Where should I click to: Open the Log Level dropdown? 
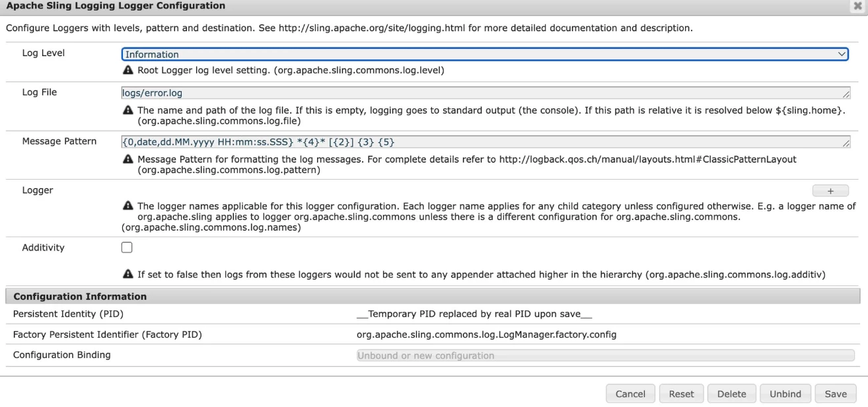click(485, 54)
